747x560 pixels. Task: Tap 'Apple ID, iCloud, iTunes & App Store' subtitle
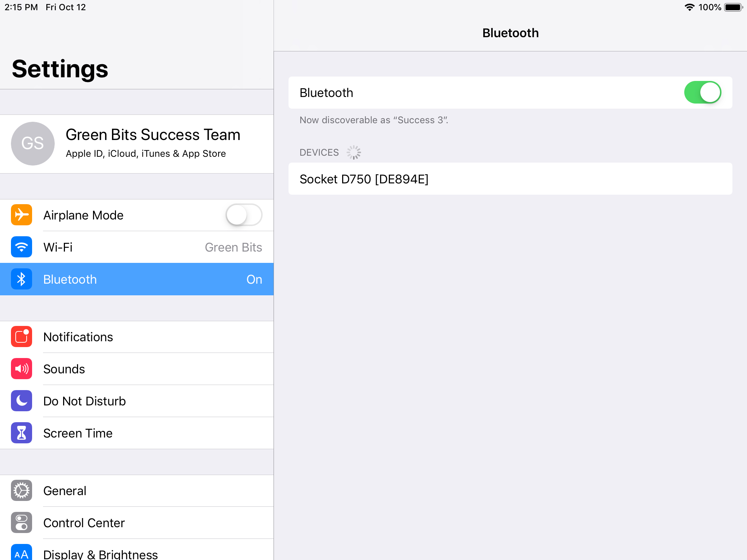[146, 153]
